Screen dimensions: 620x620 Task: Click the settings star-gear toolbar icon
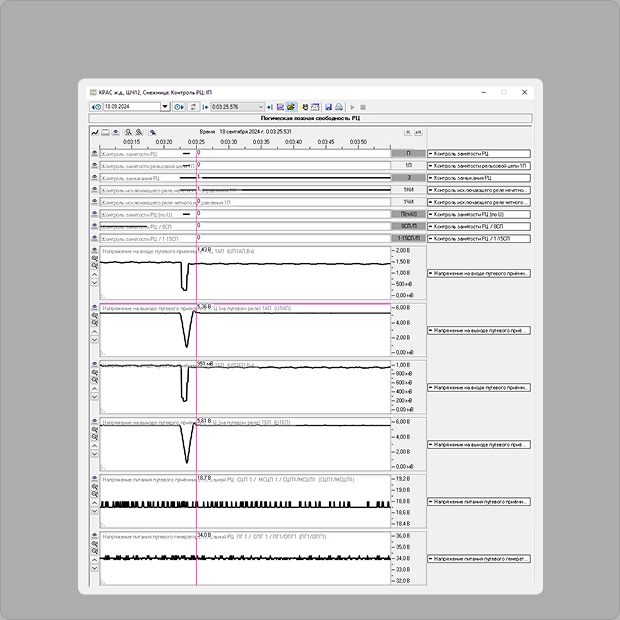pos(304,107)
